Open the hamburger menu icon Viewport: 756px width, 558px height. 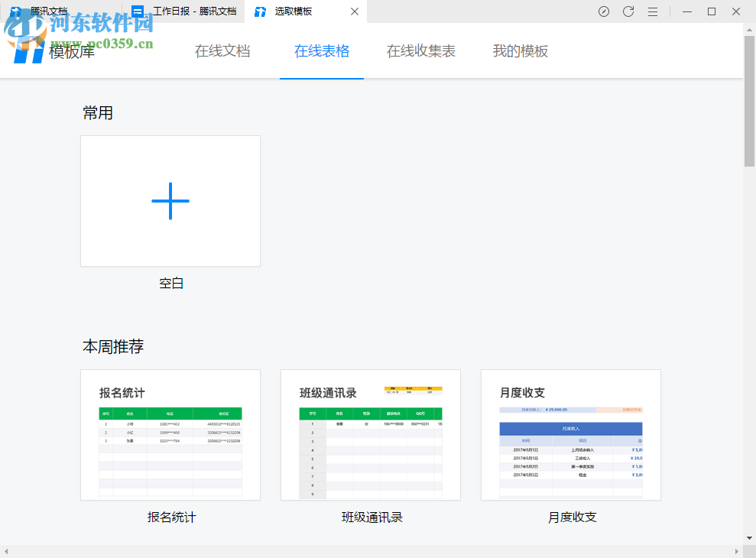[x=653, y=11]
